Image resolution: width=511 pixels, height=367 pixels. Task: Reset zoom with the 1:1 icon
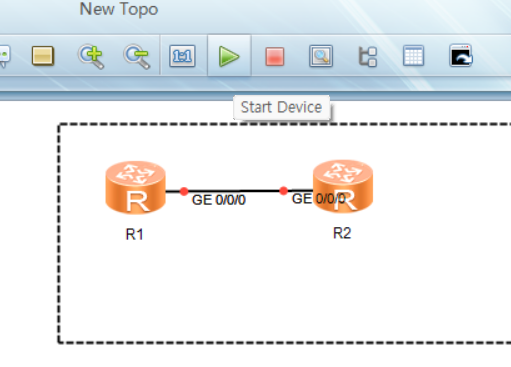point(182,56)
